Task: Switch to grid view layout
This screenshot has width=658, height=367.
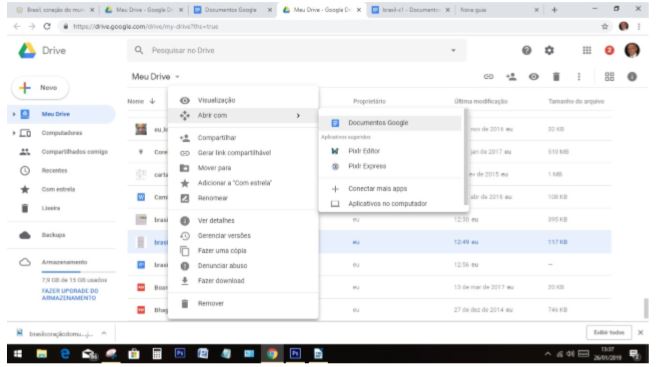Action: (x=609, y=77)
